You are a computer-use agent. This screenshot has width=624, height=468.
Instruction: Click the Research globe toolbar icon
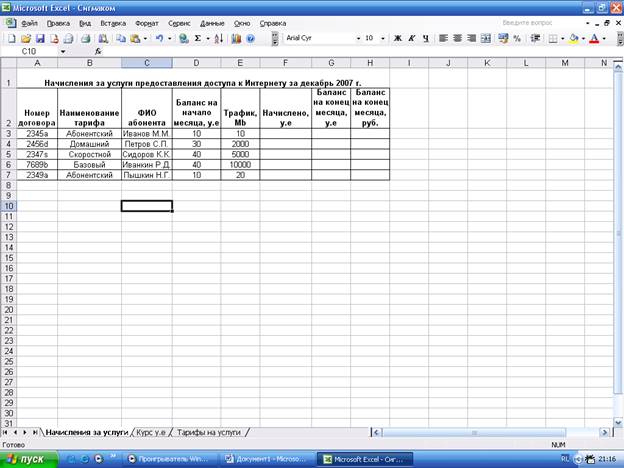point(183,39)
